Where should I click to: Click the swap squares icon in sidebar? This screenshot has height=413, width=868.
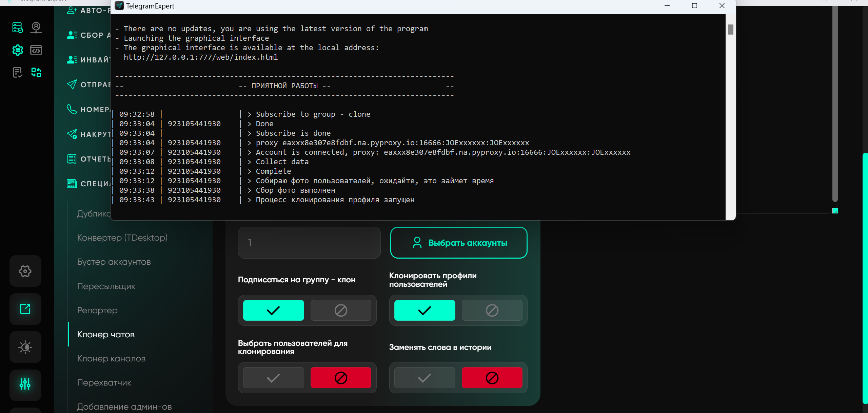[36, 72]
